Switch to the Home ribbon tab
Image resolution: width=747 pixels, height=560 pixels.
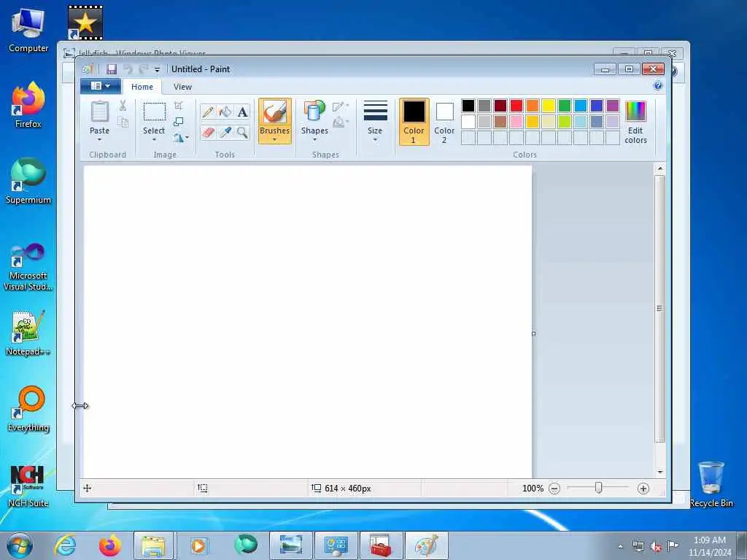(x=142, y=87)
